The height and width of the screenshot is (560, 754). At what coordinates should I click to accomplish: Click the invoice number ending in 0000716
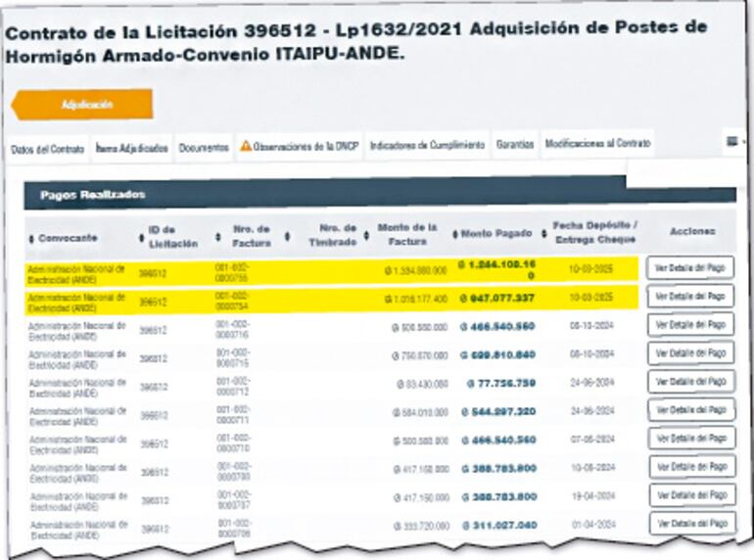click(x=232, y=329)
